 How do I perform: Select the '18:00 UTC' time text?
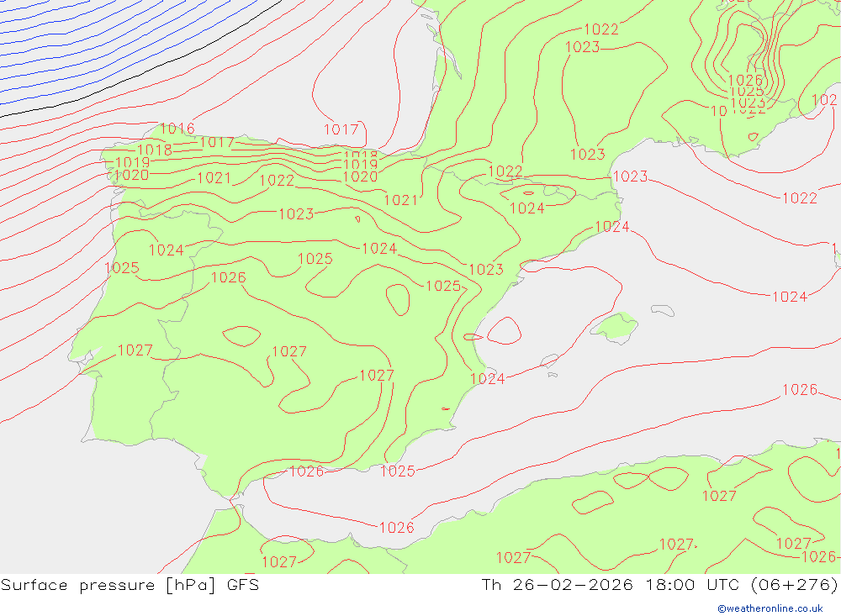click(692, 585)
